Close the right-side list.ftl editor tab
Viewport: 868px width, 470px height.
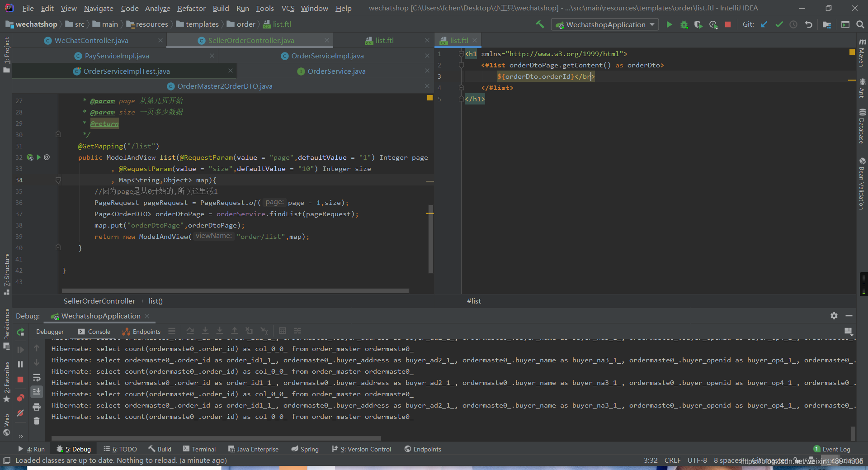pos(475,40)
